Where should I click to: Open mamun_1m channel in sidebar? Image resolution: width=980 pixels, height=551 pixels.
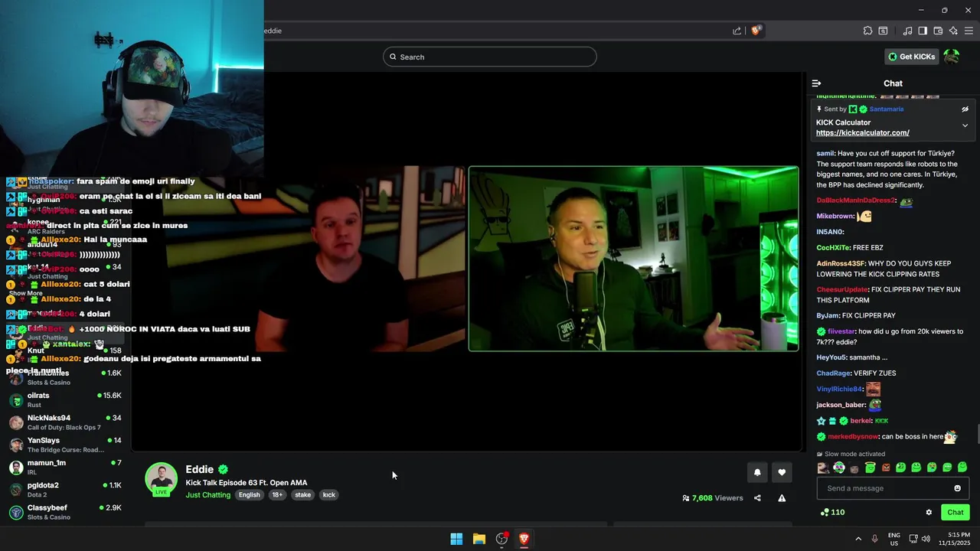pos(65,467)
